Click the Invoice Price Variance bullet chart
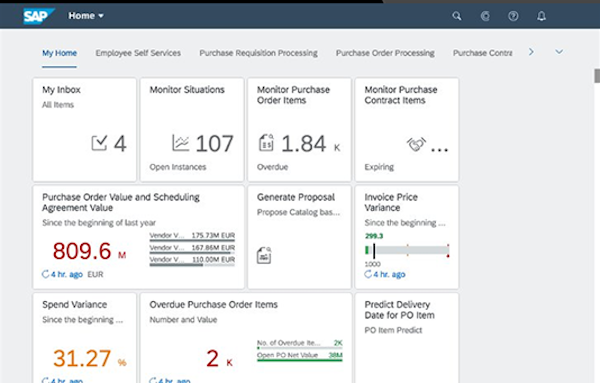The height and width of the screenshot is (383, 600). pos(407,250)
